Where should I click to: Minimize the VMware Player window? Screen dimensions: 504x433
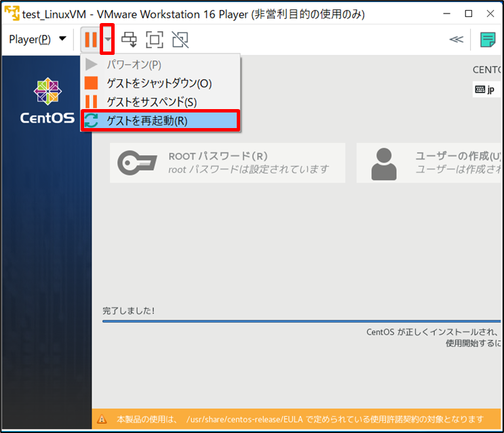447,14
